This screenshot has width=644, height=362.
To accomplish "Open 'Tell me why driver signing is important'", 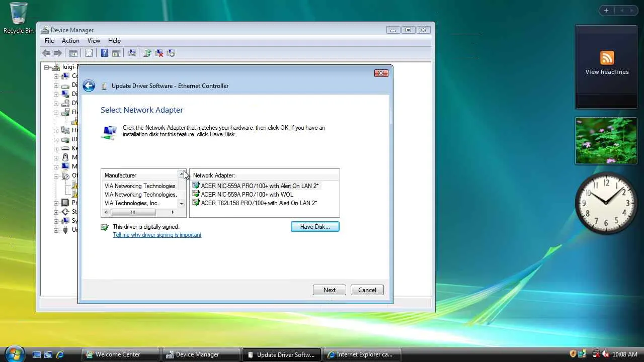I will pos(157,235).
